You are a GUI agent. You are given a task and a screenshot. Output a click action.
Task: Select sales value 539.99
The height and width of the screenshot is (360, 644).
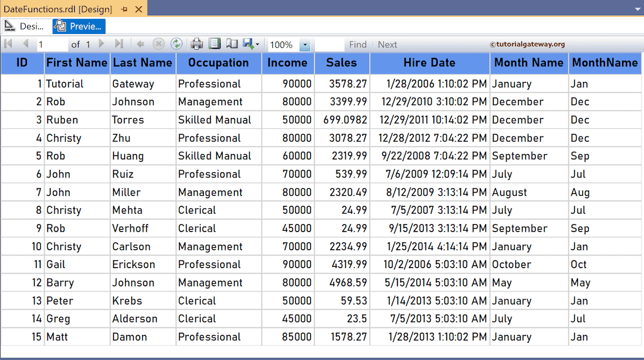[x=341, y=174]
